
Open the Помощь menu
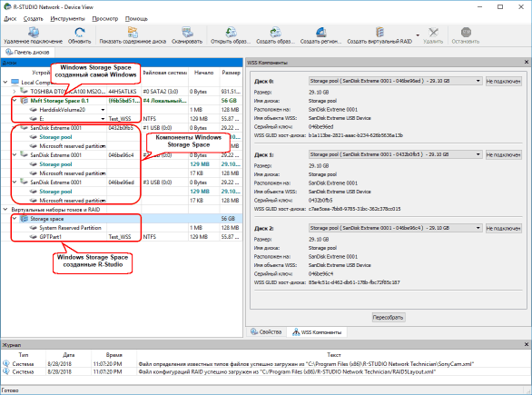136,19
